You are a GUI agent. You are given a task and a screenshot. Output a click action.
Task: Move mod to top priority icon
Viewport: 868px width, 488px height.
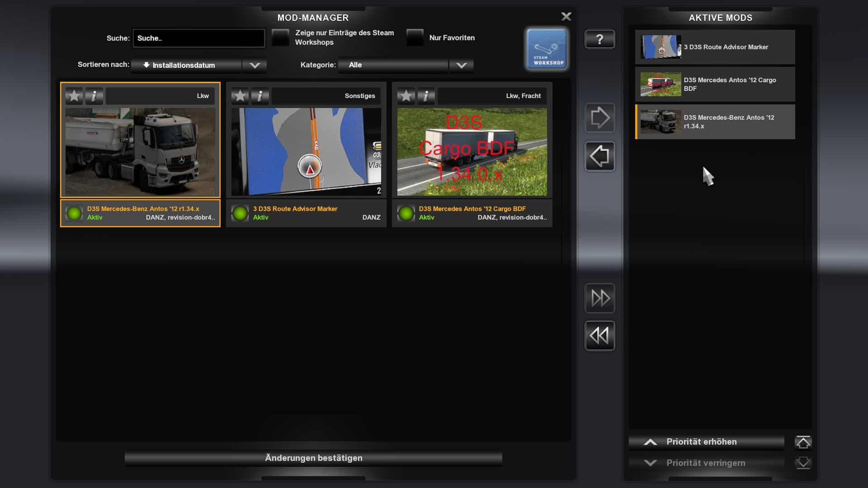click(x=803, y=442)
